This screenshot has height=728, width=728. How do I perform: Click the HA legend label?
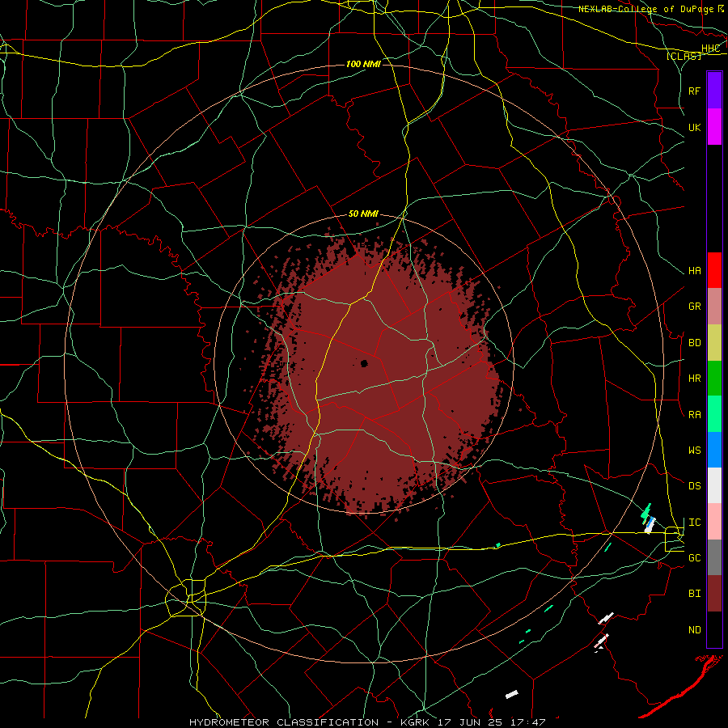695,271
